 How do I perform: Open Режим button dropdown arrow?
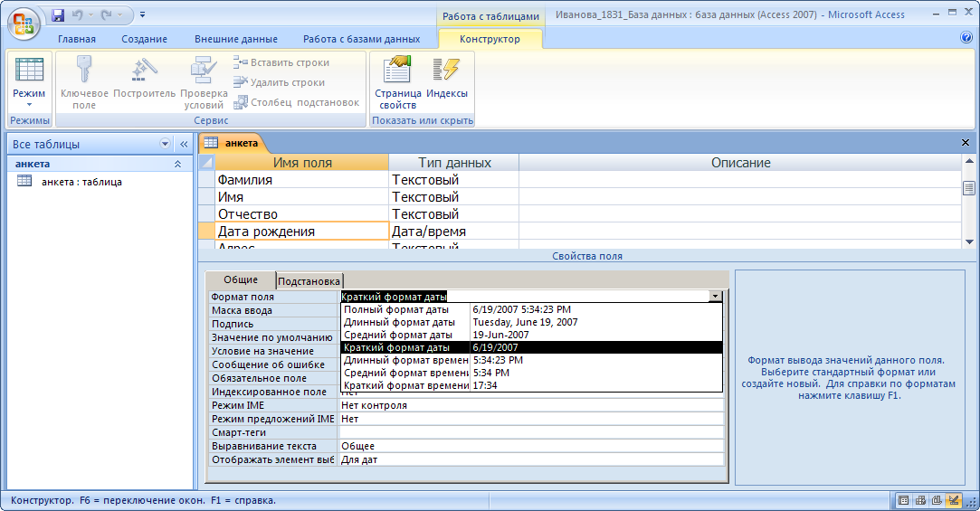(x=29, y=104)
